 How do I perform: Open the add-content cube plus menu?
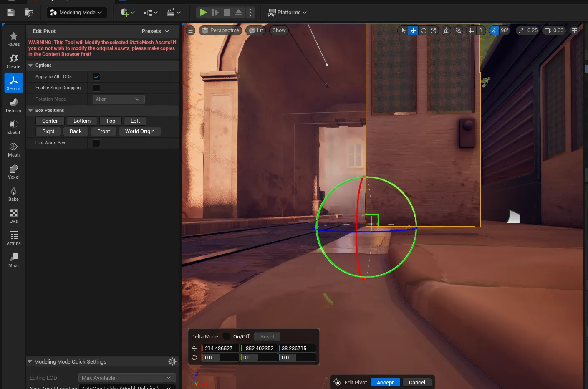(127, 13)
